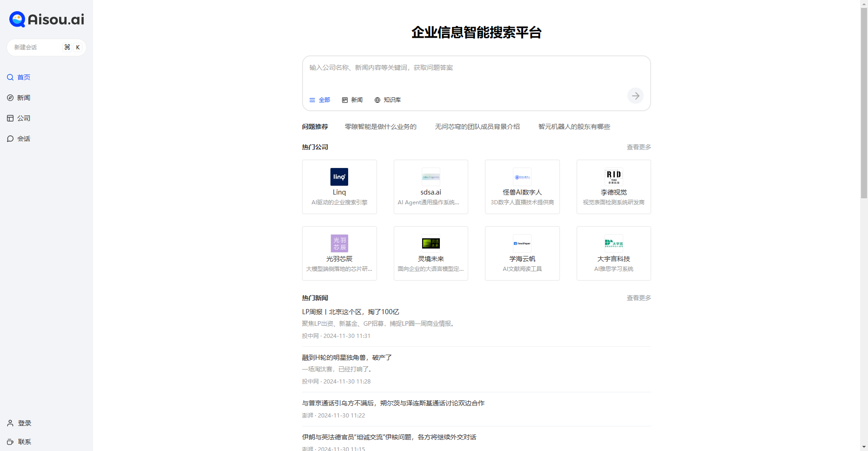Click description 视觉表面检测系统研发商
The image size is (868, 451).
click(x=614, y=202)
